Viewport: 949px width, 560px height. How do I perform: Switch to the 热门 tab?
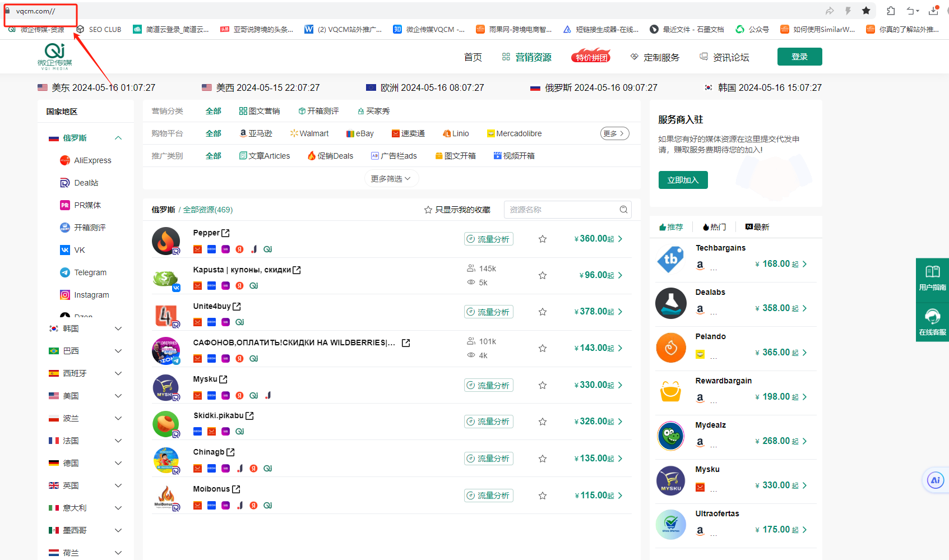point(714,226)
